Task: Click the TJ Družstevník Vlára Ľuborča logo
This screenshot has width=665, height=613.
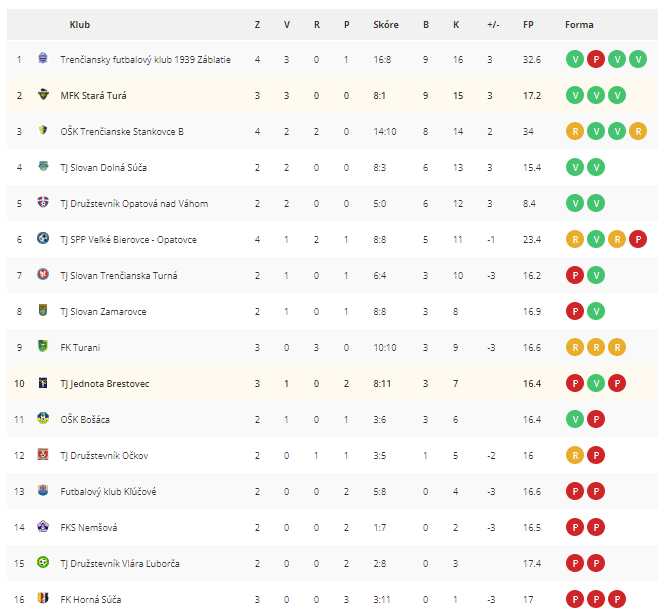Action: coord(43,562)
